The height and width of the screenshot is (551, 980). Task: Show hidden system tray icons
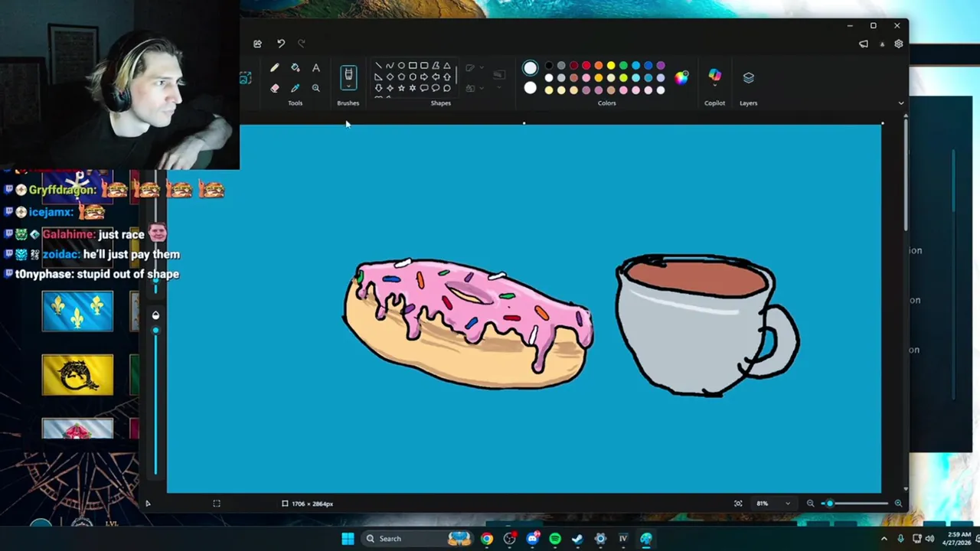[884, 539]
